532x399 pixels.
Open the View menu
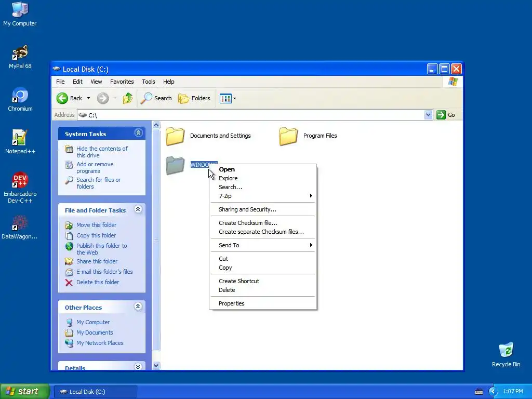coord(96,82)
